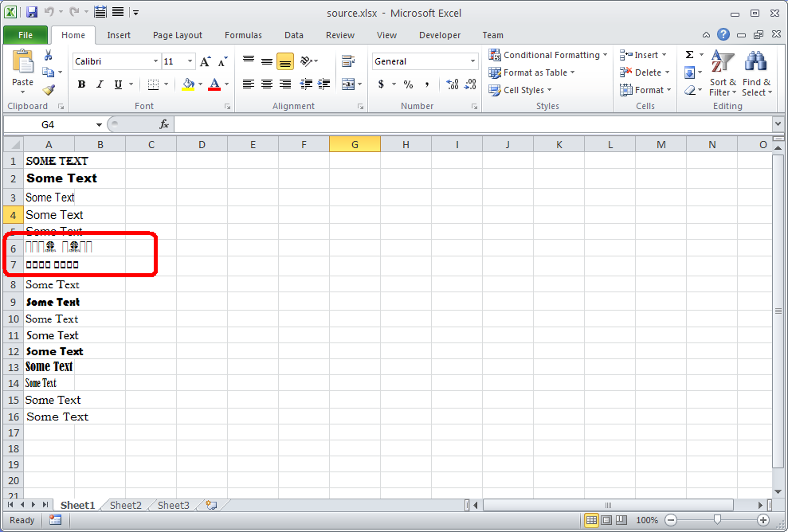The height and width of the screenshot is (532, 788).
Task: Open the Name Box dropdown arrow
Action: (x=100, y=125)
